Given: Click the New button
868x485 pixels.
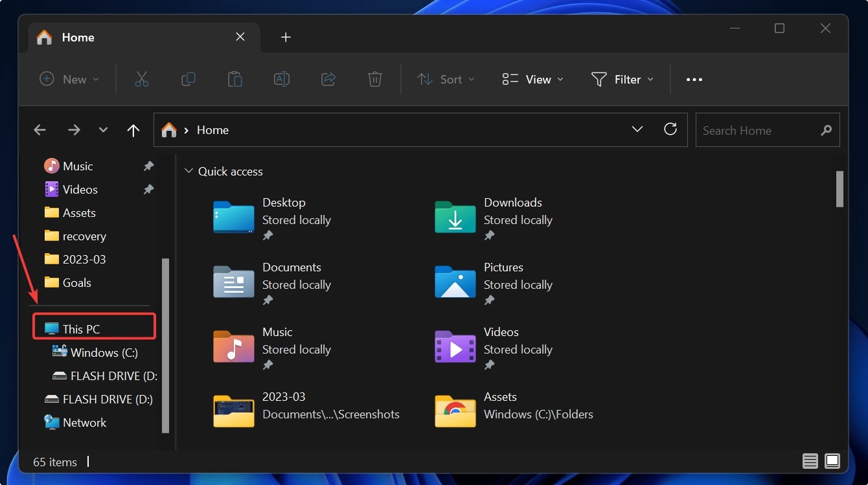Looking at the screenshot, I should (x=69, y=79).
